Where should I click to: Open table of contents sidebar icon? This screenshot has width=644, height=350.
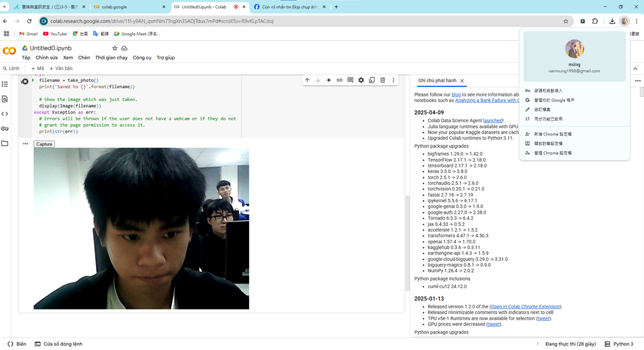click(5, 85)
